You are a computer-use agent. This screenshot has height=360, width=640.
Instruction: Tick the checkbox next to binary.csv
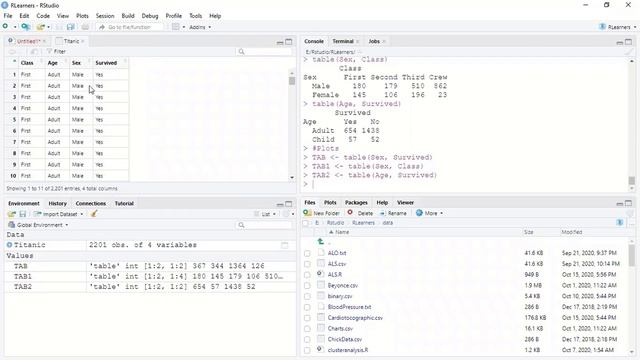tap(307, 296)
